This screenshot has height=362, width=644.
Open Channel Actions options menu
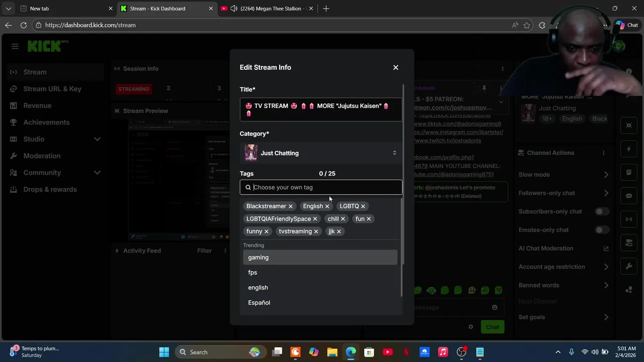[x=603, y=153]
